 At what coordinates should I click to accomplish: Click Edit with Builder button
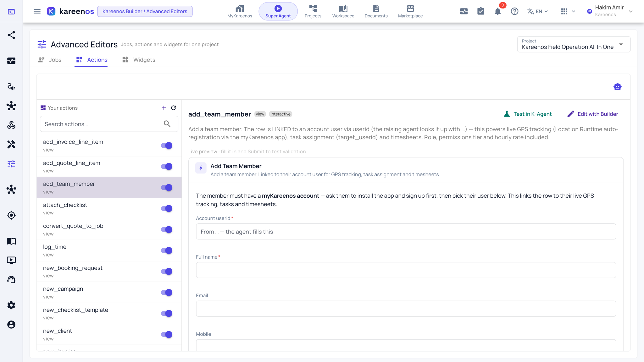click(x=593, y=114)
